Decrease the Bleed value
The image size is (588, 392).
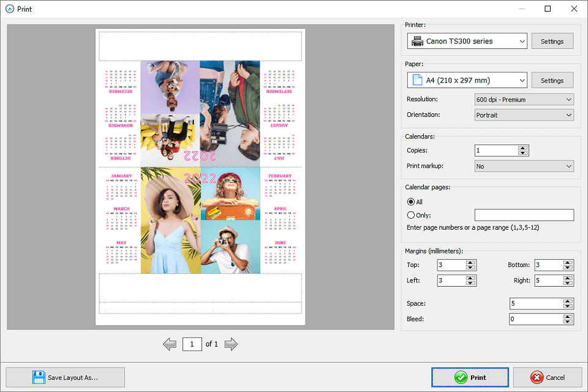(568, 321)
